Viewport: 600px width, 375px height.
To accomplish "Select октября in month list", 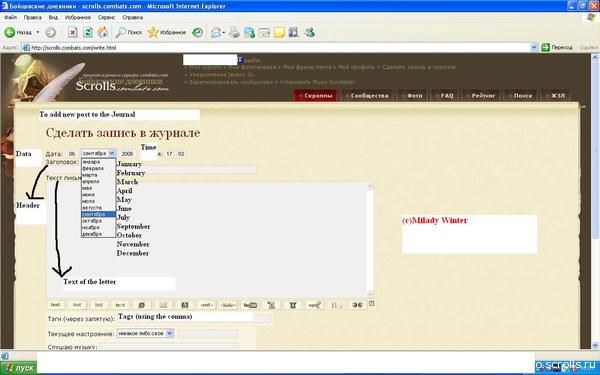I will point(98,221).
